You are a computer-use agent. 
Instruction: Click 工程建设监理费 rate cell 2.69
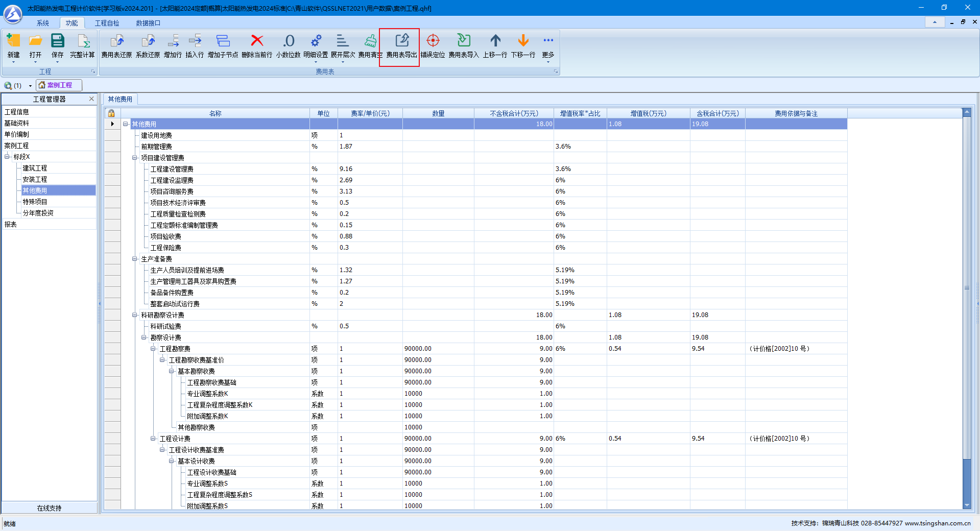click(370, 180)
